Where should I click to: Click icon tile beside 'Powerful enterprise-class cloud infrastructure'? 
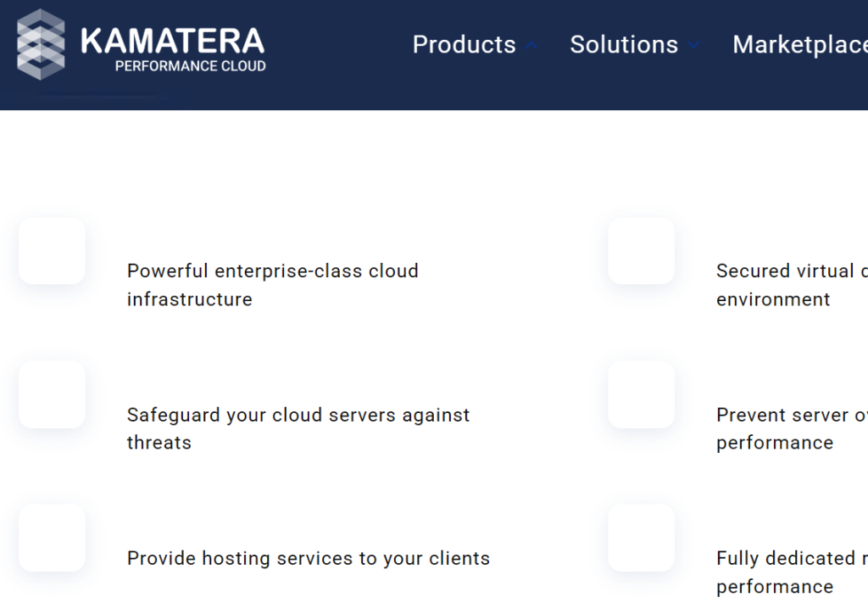pos(52,251)
